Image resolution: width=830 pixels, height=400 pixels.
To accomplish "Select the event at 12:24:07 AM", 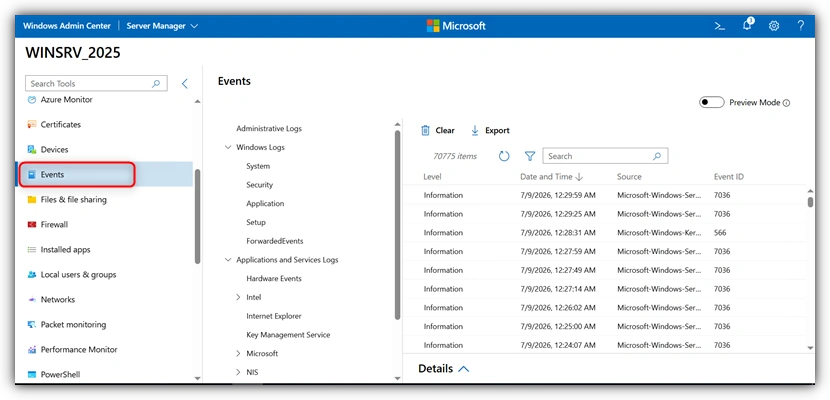I will pos(605,345).
